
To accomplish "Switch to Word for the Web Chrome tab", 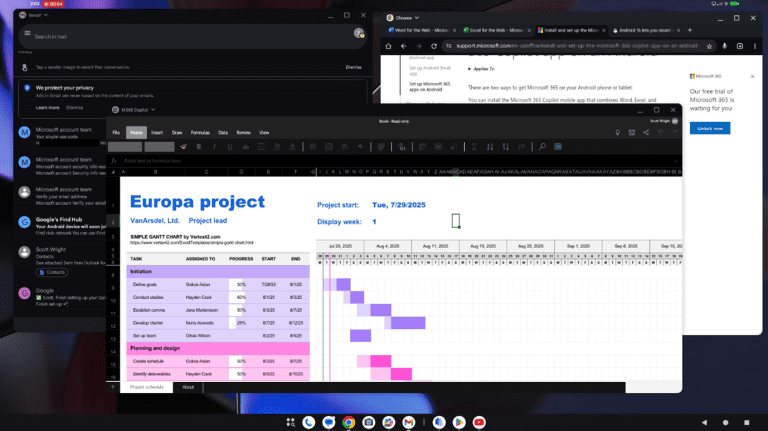I will click(421, 30).
